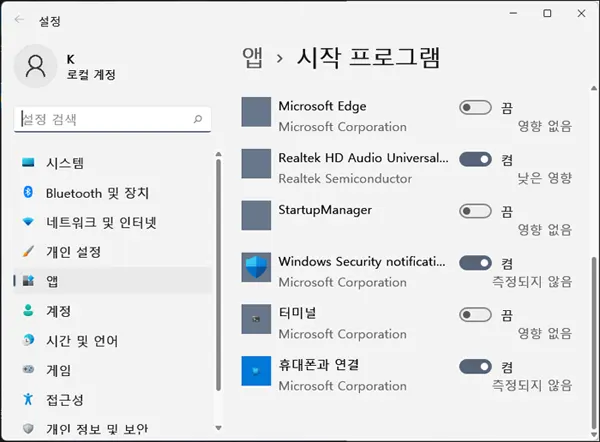Click the Microsoft Edge app icon tile
The height and width of the screenshot is (442, 600).
click(x=256, y=112)
